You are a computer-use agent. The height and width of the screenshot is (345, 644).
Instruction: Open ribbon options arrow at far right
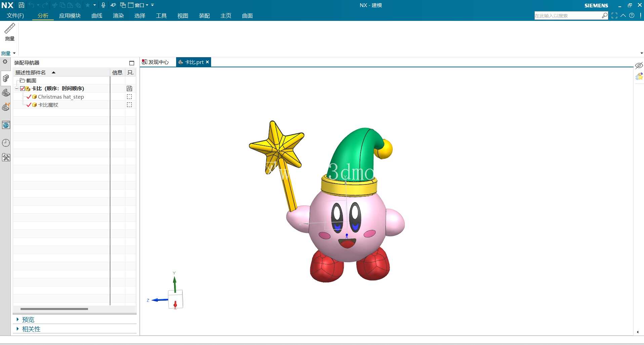(642, 53)
